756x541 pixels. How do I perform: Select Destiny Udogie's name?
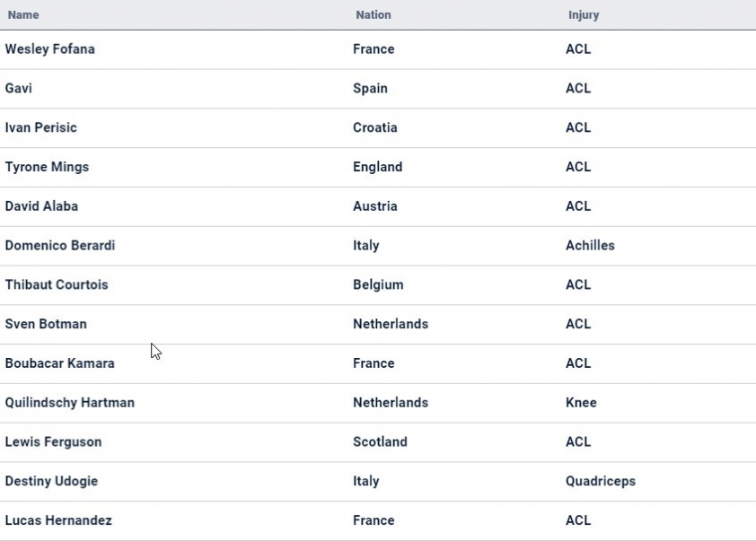click(x=51, y=481)
